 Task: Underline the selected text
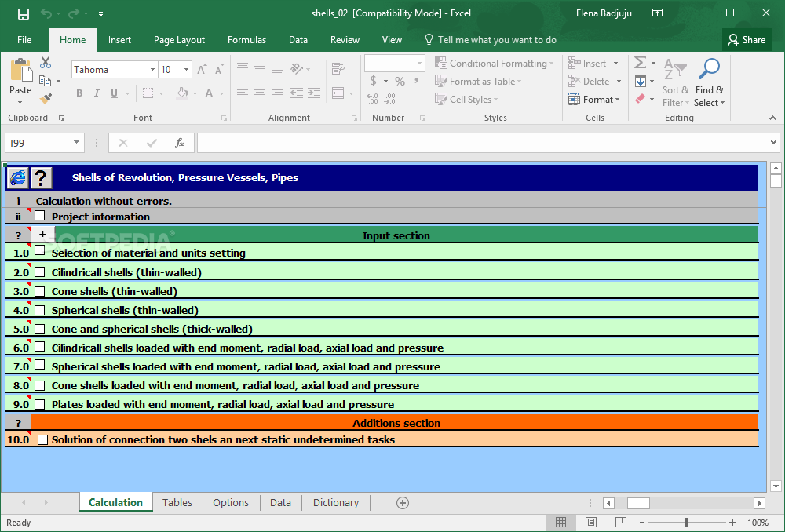coord(114,93)
